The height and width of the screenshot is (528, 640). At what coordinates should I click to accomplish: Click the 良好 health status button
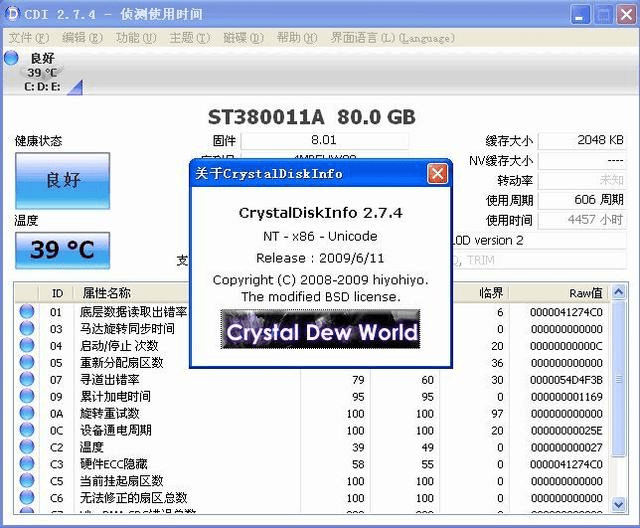(62, 181)
